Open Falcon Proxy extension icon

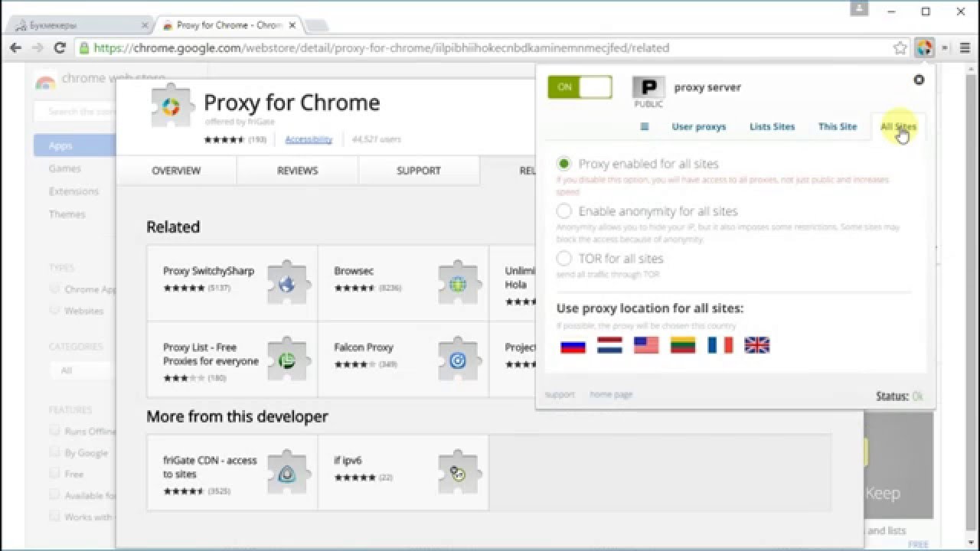(x=458, y=358)
